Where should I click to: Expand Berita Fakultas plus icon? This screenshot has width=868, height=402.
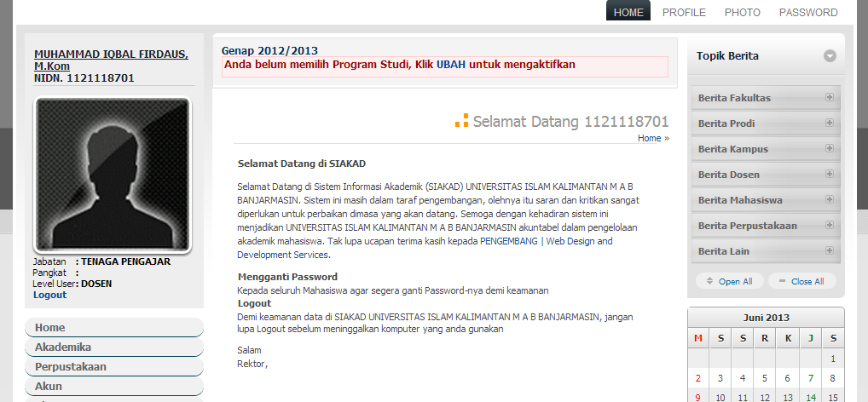[829, 98]
